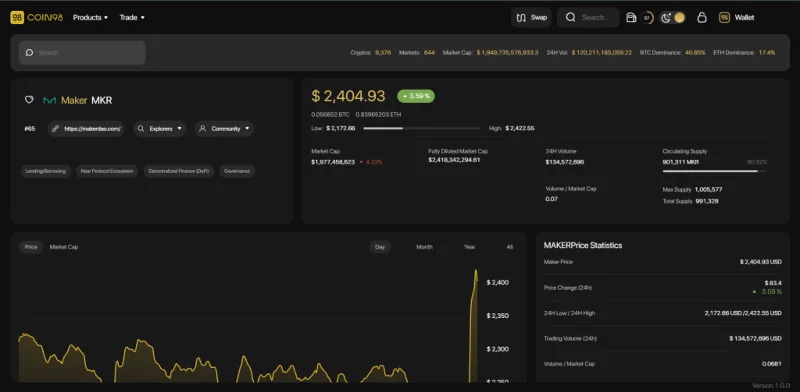This screenshot has width=800, height=392.
Task: Click the 0.056852 BTC price conversion
Action: tap(330, 114)
